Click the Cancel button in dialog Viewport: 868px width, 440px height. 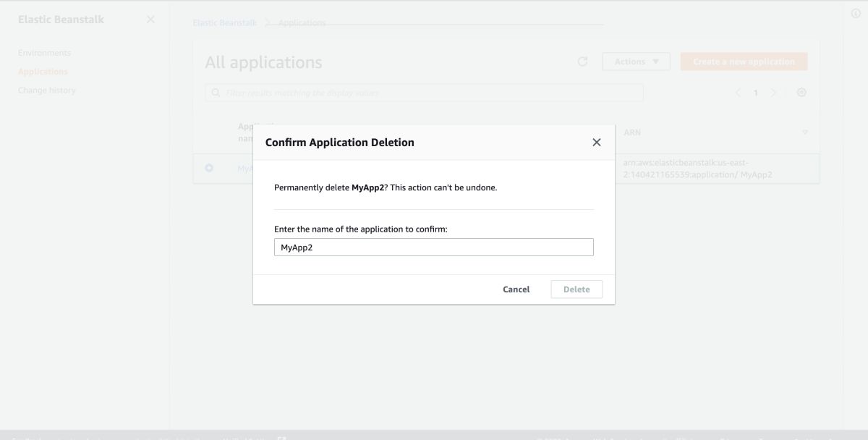[x=516, y=289]
